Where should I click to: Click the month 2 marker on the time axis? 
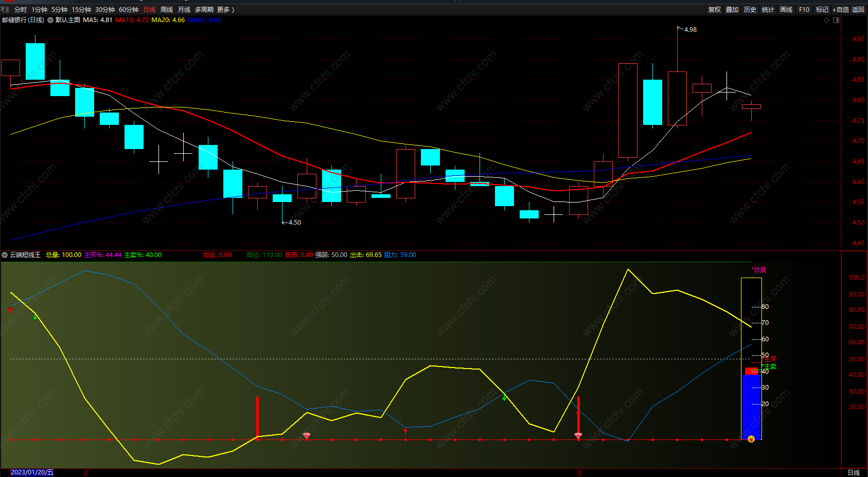(x=86, y=473)
